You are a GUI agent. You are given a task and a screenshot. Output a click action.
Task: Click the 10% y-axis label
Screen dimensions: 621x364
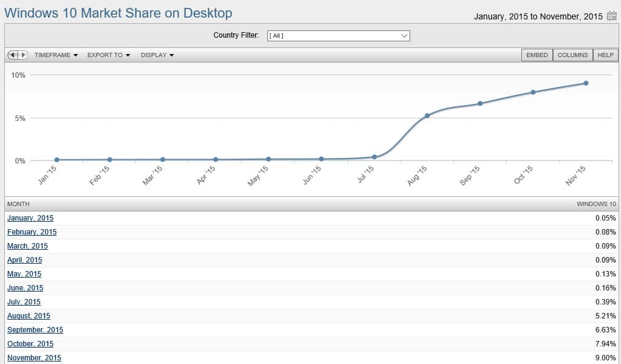pyautogui.click(x=18, y=75)
